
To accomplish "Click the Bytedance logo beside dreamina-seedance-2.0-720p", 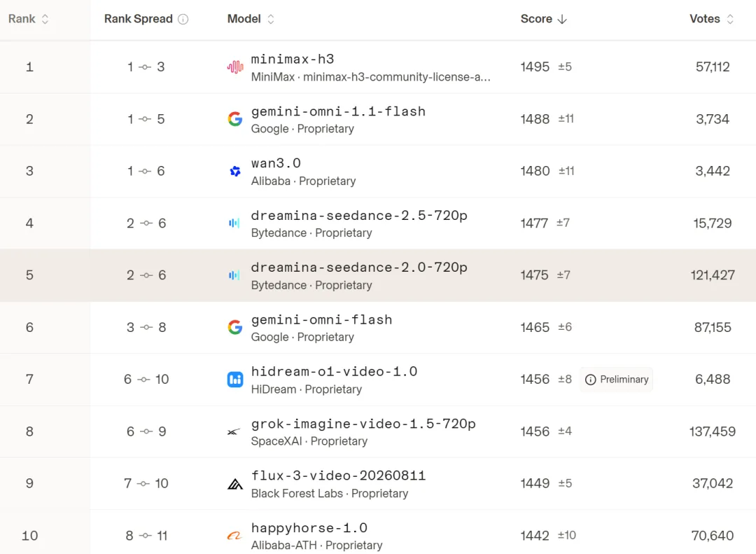I will [x=234, y=275].
